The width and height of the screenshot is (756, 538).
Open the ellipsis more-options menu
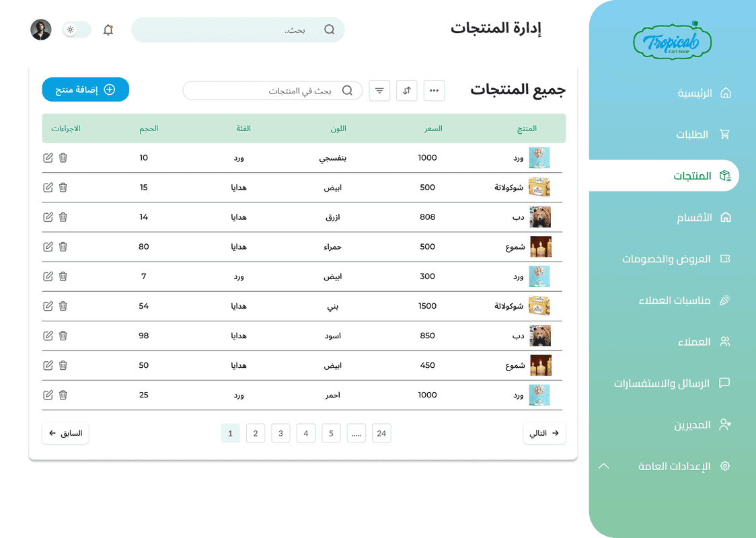point(434,90)
